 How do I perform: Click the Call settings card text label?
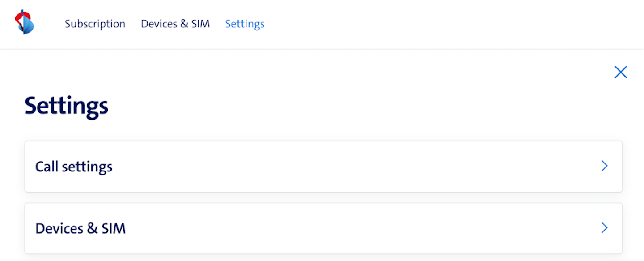click(74, 167)
